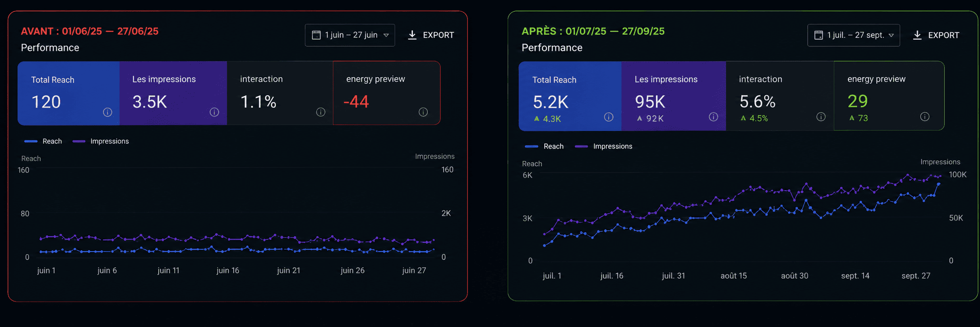Click the AVANT : 01/06/25 — 27/06/25 heading
Viewport: 980px width, 327px height.
[x=90, y=31]
